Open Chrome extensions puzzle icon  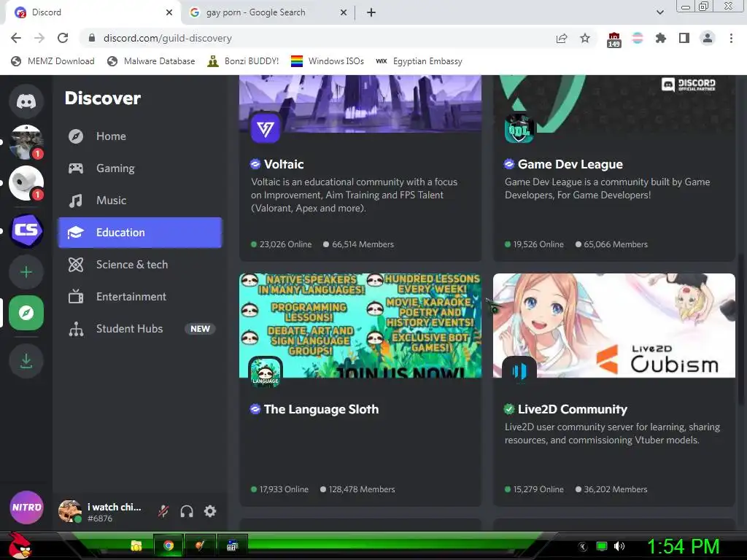661,38
